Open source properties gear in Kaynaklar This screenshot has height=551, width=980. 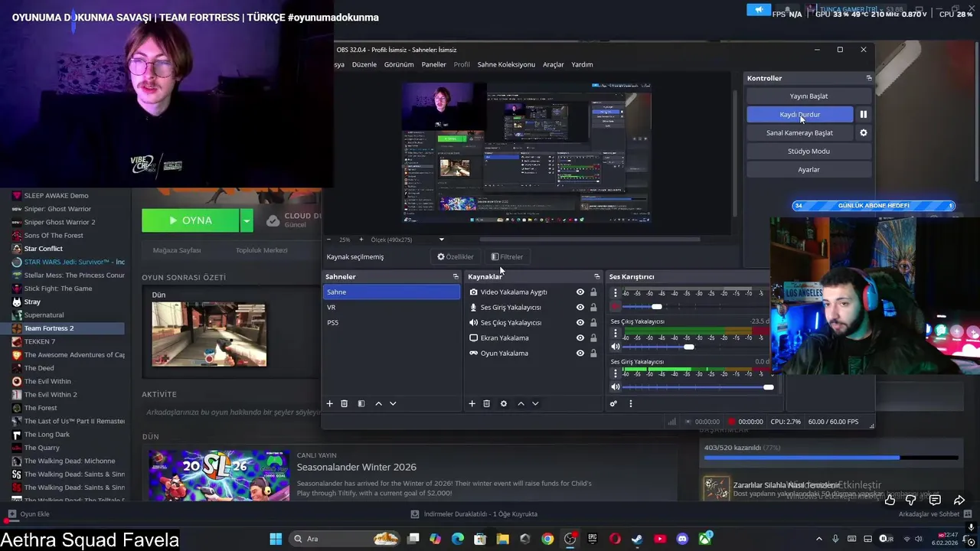tap(503, 403)
